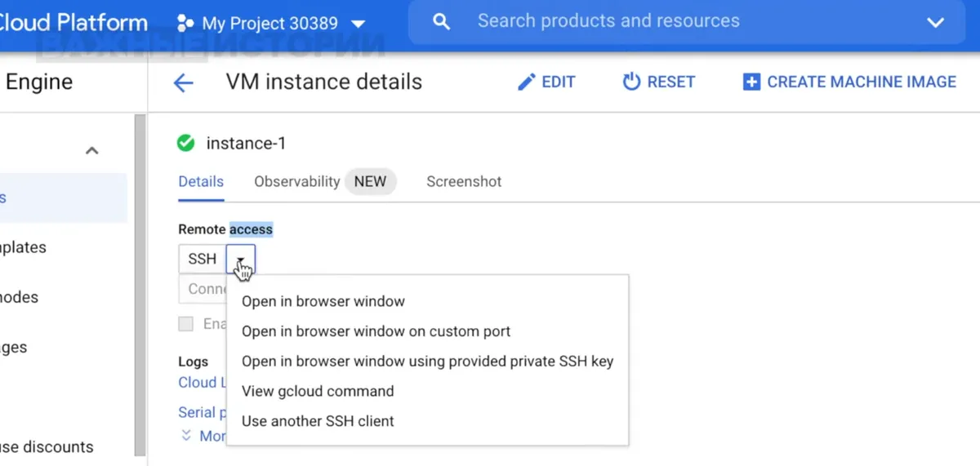Click the back arrow beside VM instance details
980x466 pixels.
[x=184, y=82]
